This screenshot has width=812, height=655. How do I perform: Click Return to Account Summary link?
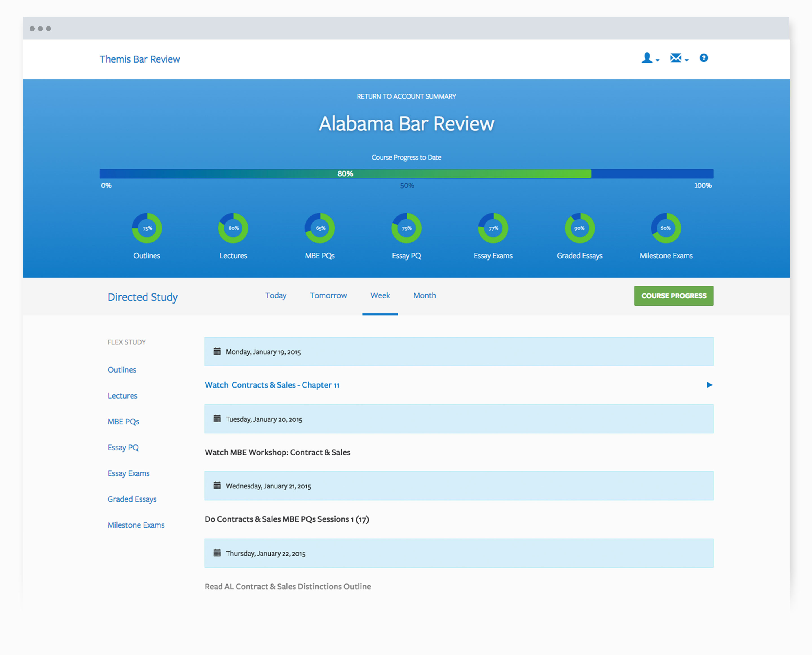click(x=406, y=97)
